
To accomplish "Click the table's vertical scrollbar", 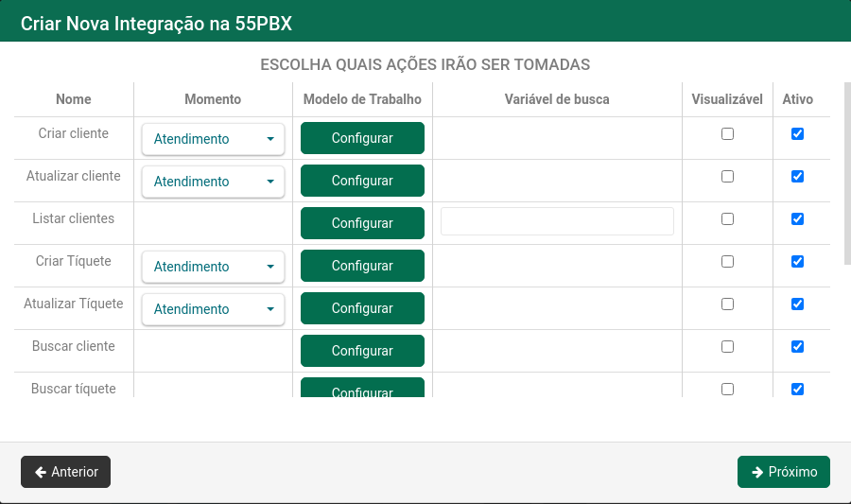I will [848, 174].
